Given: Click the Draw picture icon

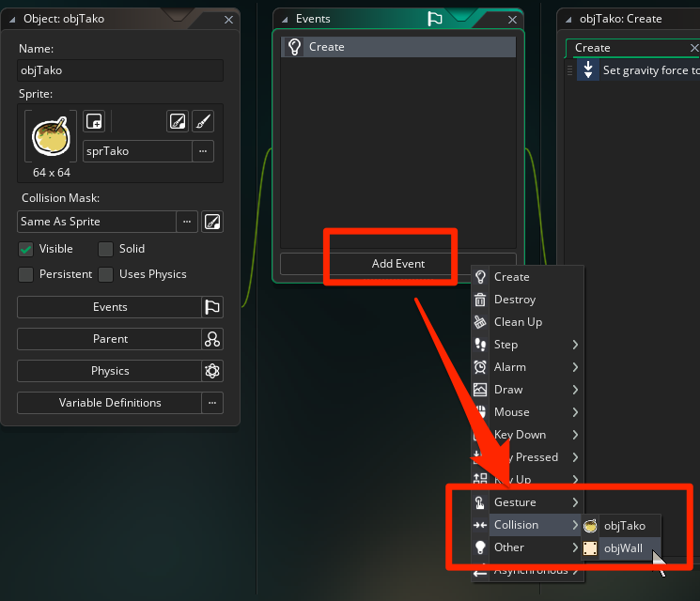Looking at the screenshot, I should [480, 390].
